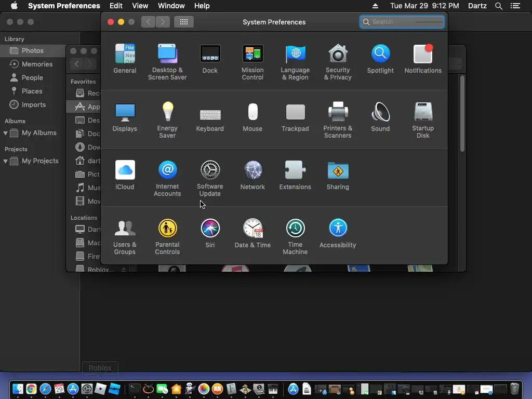Select Imports in the Photos sidebar

(x=33, y=105)
